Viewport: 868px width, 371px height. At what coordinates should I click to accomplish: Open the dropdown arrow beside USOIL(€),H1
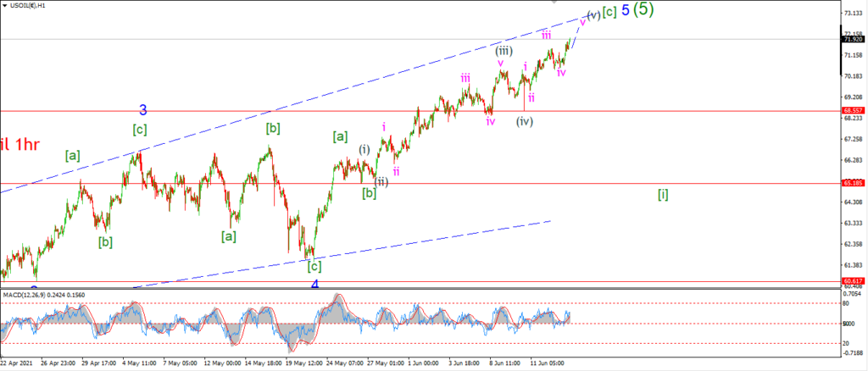coord(5,5)
